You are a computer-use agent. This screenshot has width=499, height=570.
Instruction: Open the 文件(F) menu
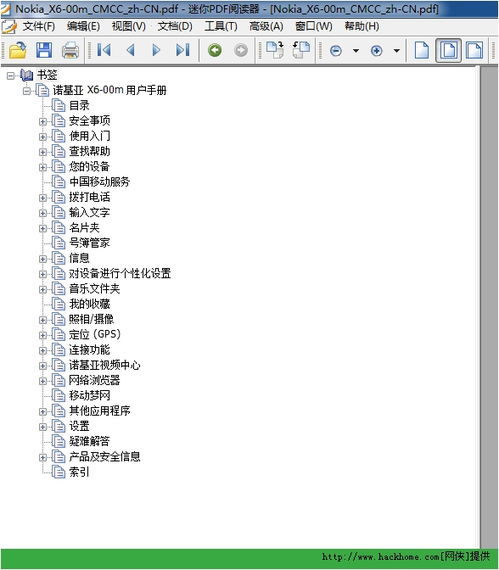tap(39, 26)
